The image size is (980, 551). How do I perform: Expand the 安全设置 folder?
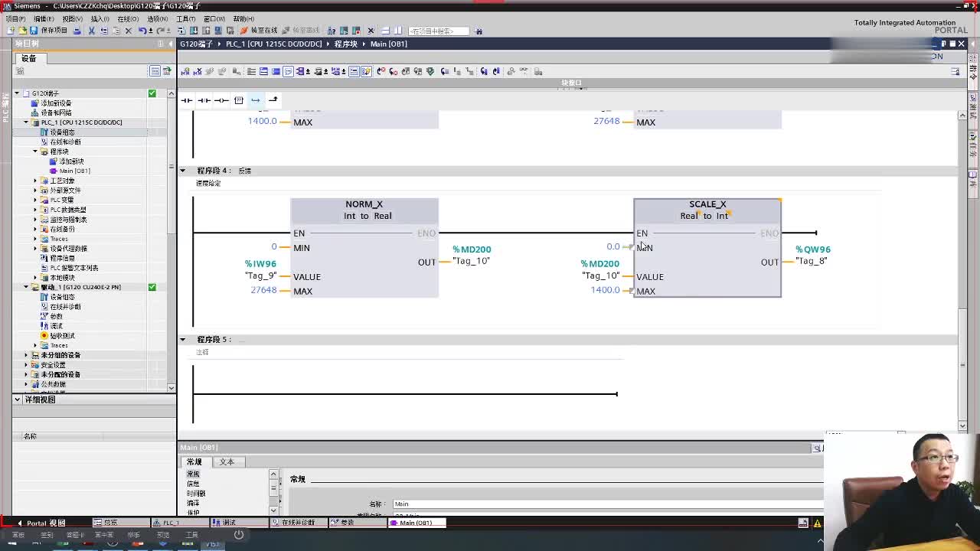pos(26,365)
